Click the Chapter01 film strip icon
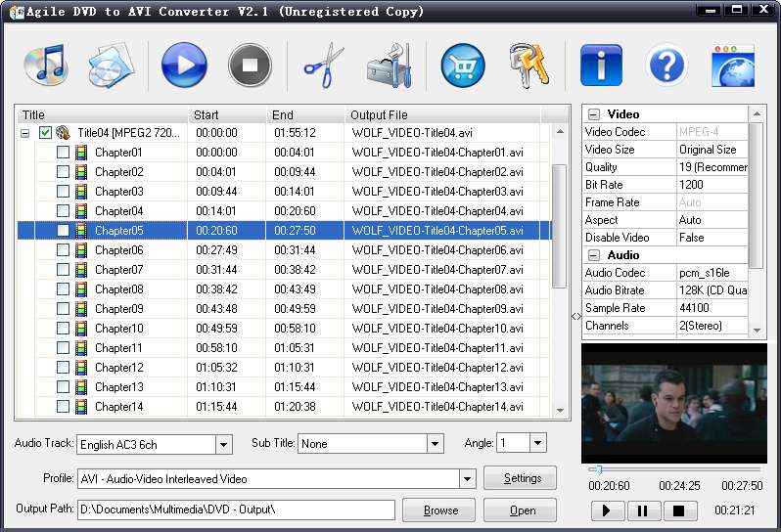 (x=81, y=153)
